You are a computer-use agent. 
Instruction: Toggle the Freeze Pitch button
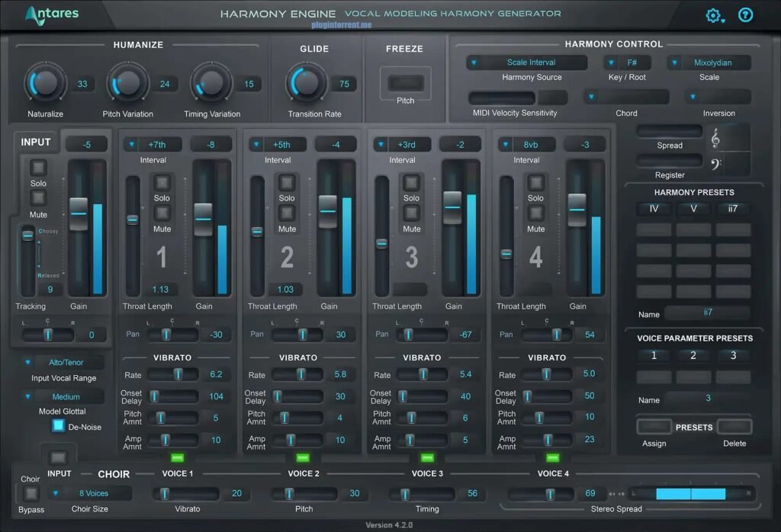[x=406, y=82]
